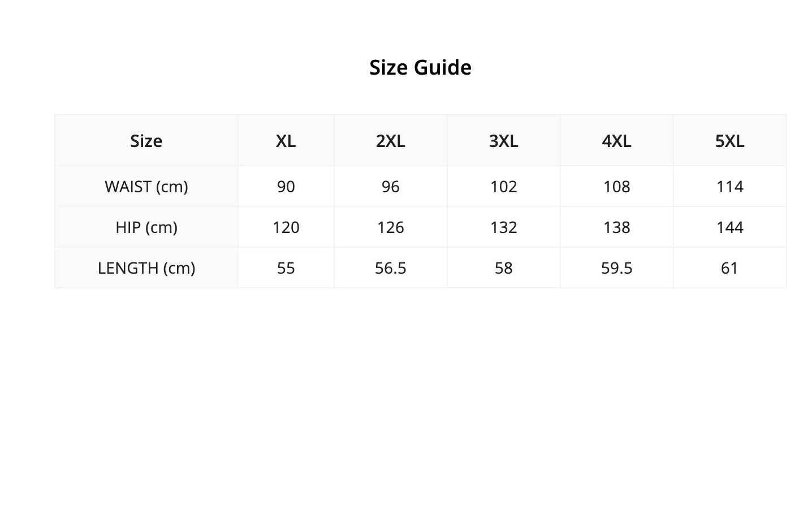Click the XL column header
This screenshot has width=812, height=527.
(x=286, y=141)
